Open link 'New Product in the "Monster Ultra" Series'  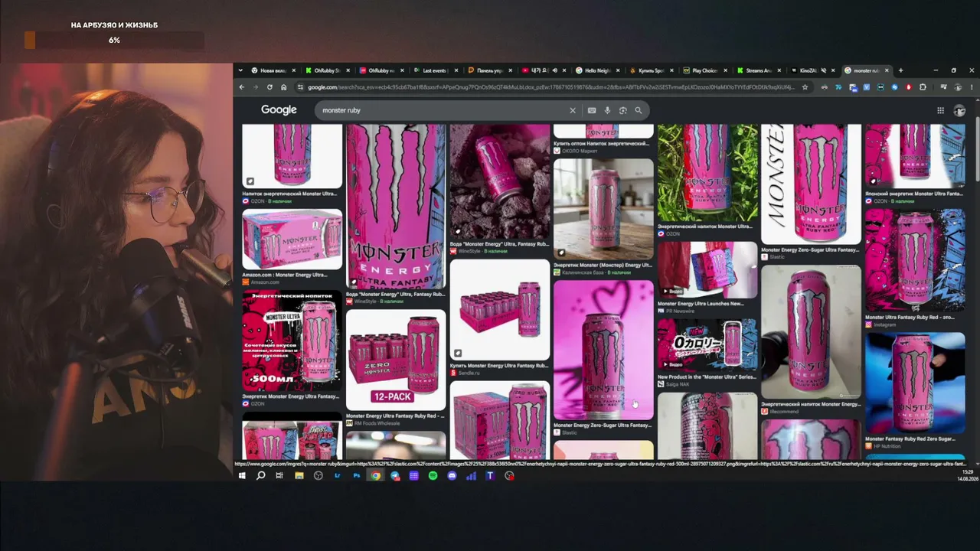pyautogui.click(x=707, y=377)
